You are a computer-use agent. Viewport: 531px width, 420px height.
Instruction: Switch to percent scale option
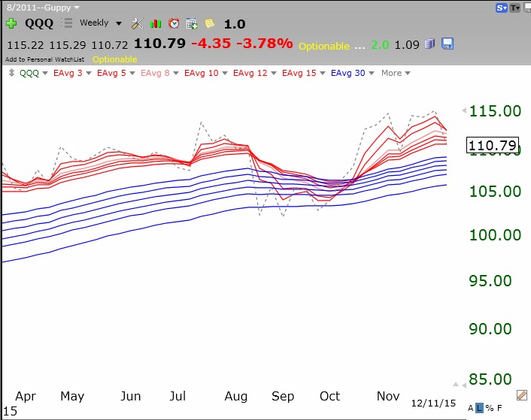pyautogui.click(x=489, y=408)
